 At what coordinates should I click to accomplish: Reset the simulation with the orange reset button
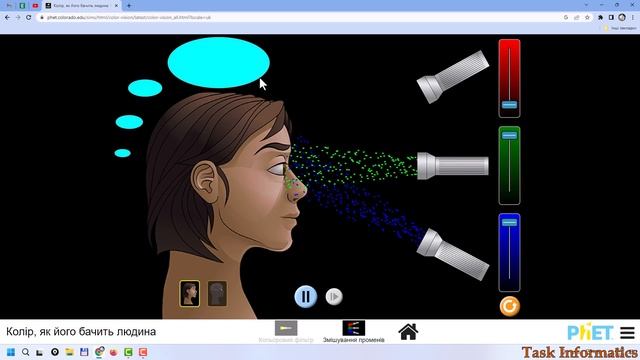[x=509, y=306]
